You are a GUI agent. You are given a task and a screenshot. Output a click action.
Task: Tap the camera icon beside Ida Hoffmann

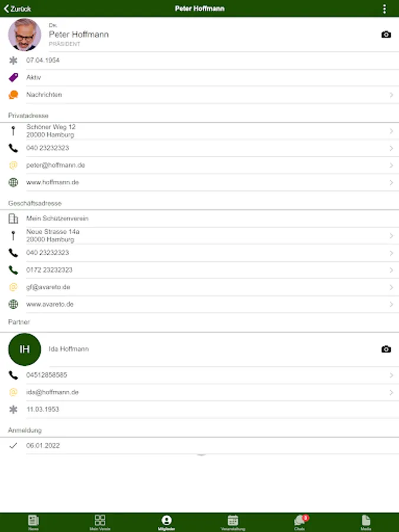[386, 349]
